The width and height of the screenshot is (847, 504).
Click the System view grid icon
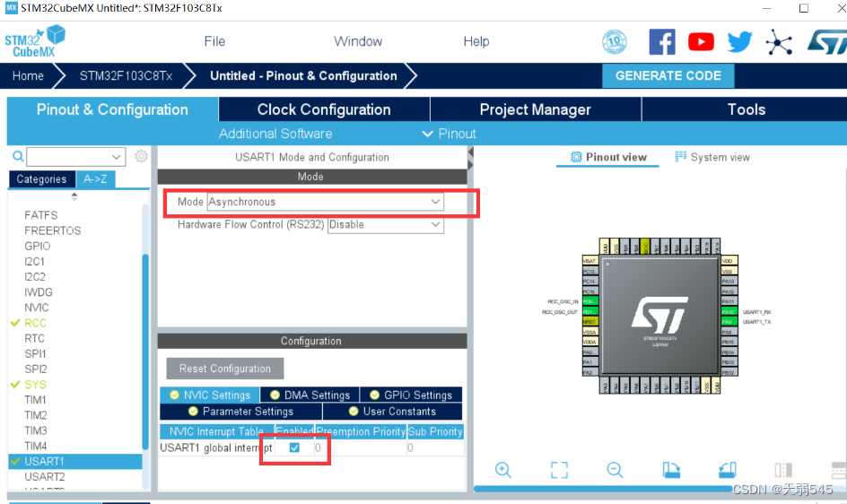pos(680,156)
